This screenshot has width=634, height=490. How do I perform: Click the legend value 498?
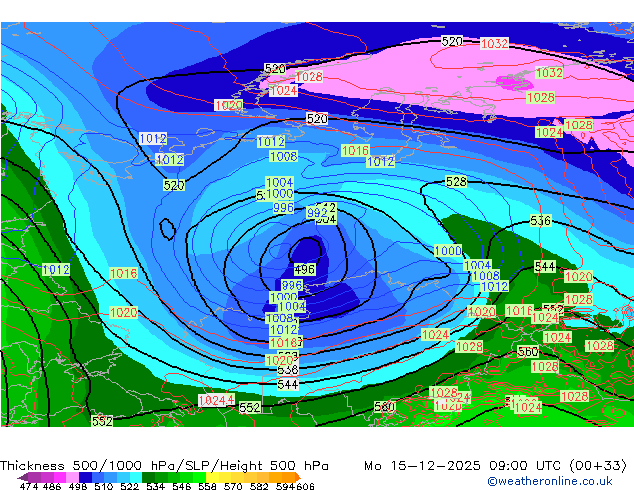pyautogui.click(x=78, y=486)
